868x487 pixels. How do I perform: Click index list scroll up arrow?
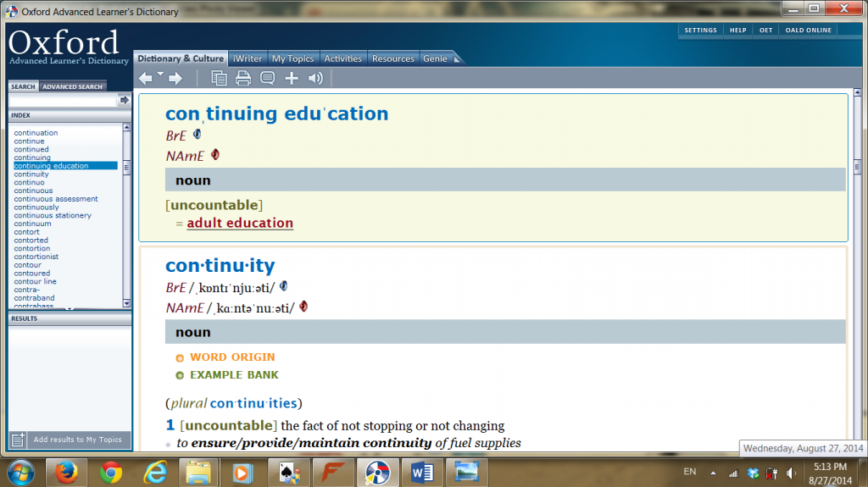pyautogui.click(x=127, y=128)
